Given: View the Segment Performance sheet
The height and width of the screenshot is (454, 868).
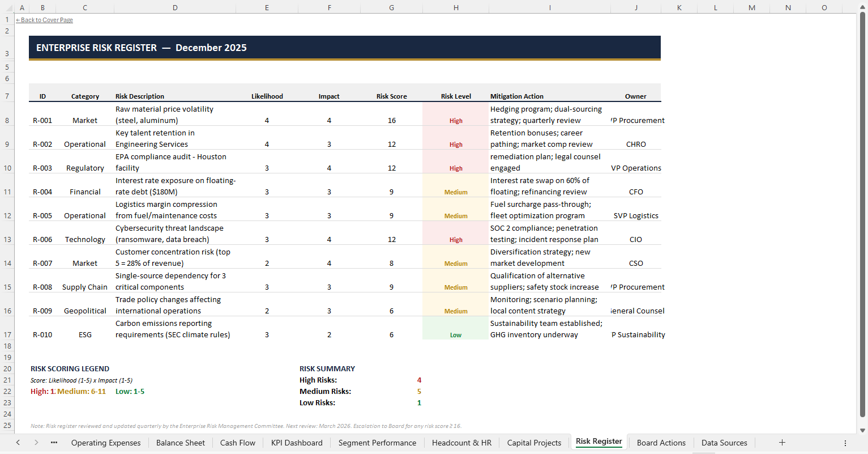Looking at the screenshot, I should click(x=377, y=442).
